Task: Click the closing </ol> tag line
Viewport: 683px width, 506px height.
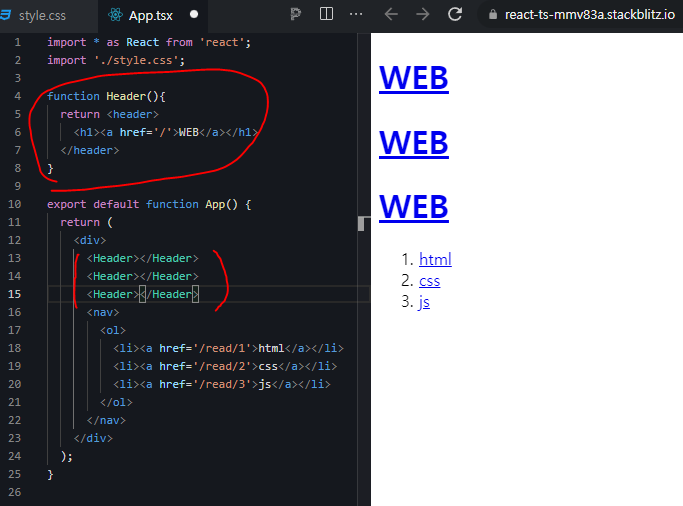Action: pos(116,402)
